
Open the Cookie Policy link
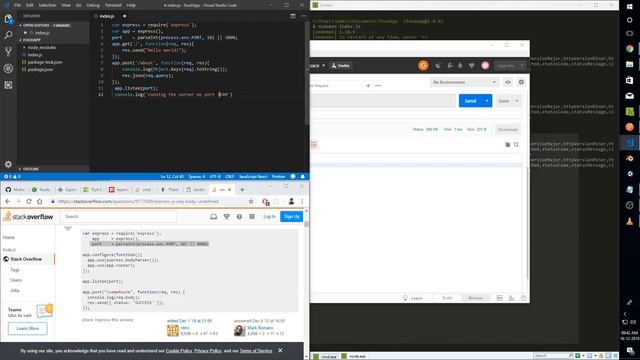[x=179, y=351]
